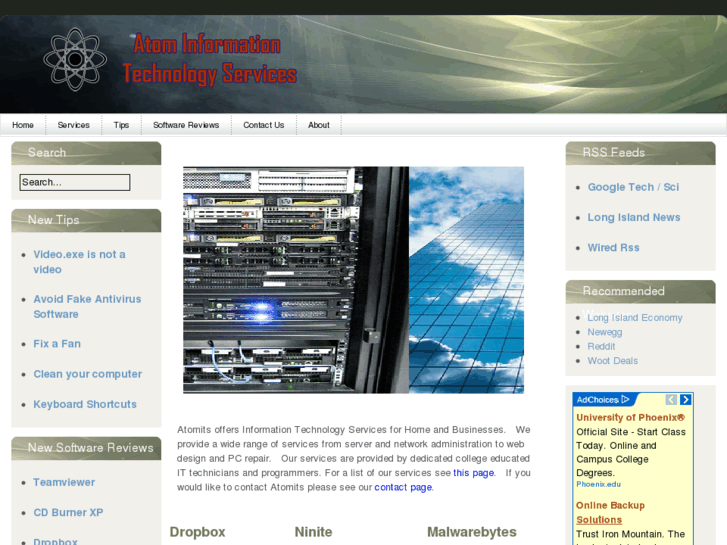Click the New Tips panel header

coord(86,220)
